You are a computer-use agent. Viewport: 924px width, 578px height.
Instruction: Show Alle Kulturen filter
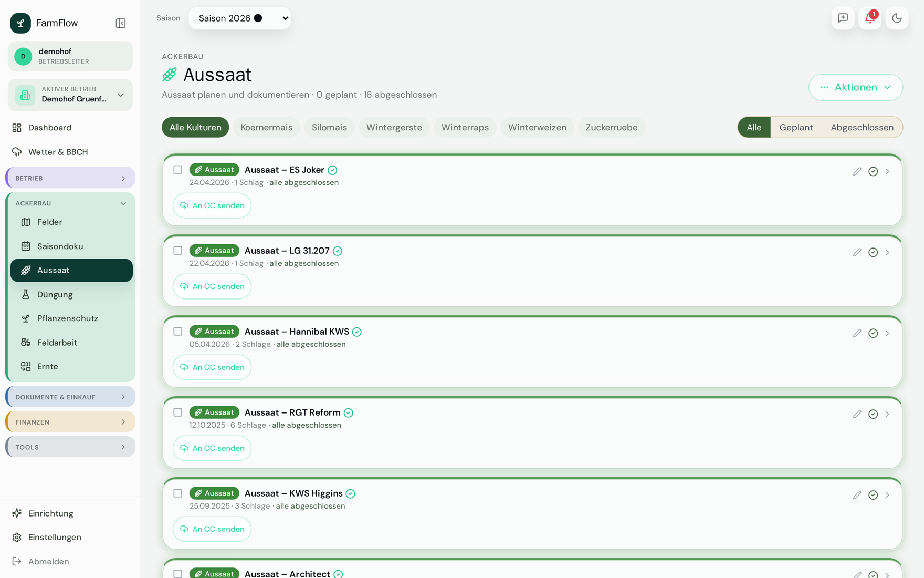(195, 128)
